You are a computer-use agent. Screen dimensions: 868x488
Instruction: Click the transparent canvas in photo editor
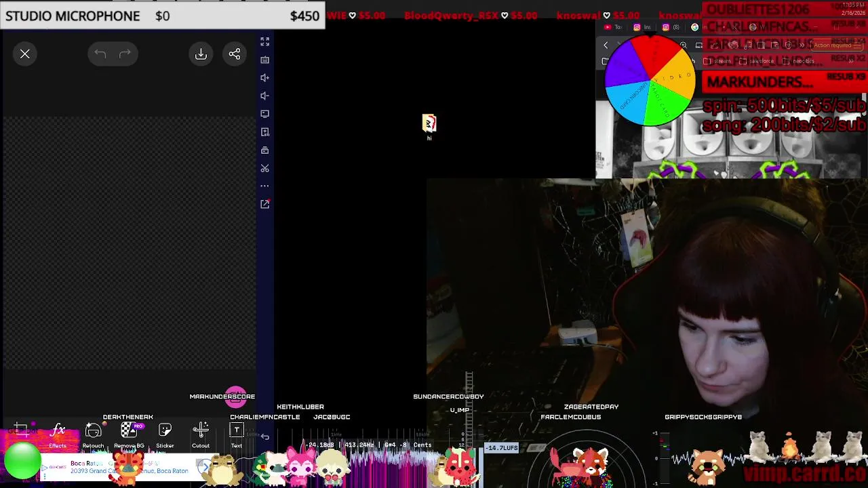point(129,243)
